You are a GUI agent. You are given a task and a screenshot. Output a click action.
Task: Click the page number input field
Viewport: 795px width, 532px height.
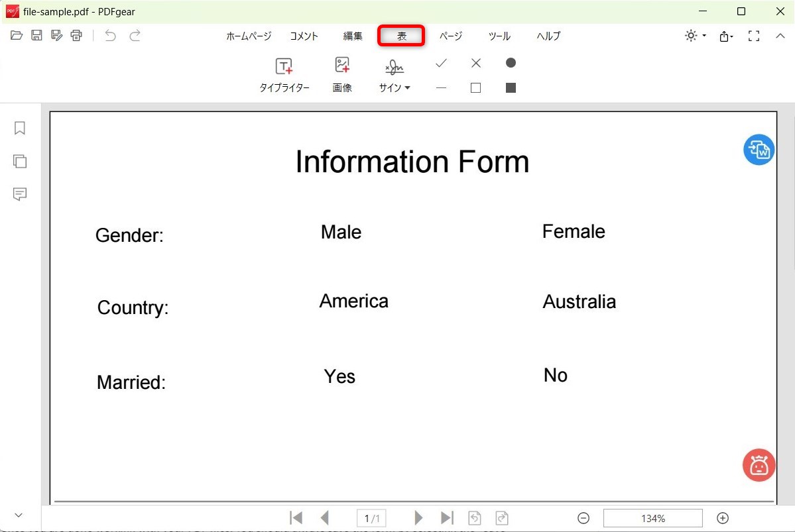click(371, 517)
